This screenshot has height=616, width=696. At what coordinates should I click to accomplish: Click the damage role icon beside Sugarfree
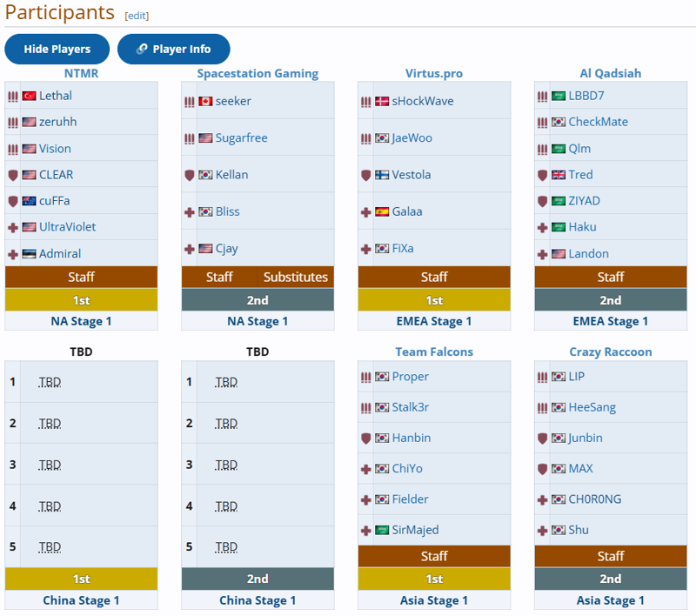190,139
